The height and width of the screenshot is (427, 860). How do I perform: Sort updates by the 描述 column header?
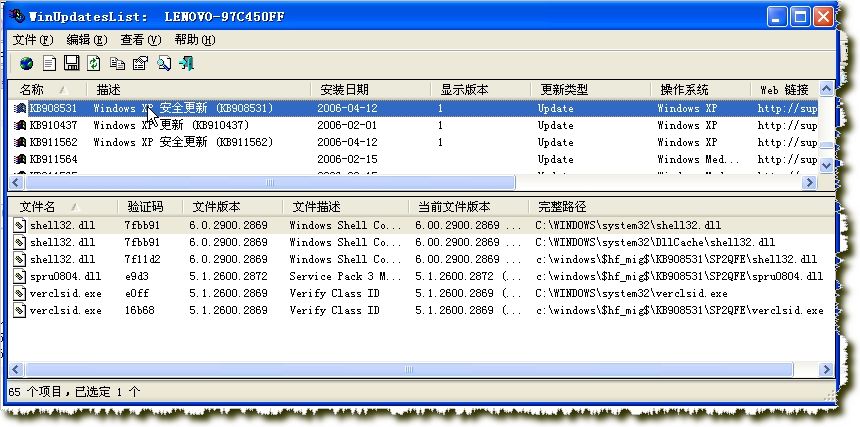click(x=199, y=89)
